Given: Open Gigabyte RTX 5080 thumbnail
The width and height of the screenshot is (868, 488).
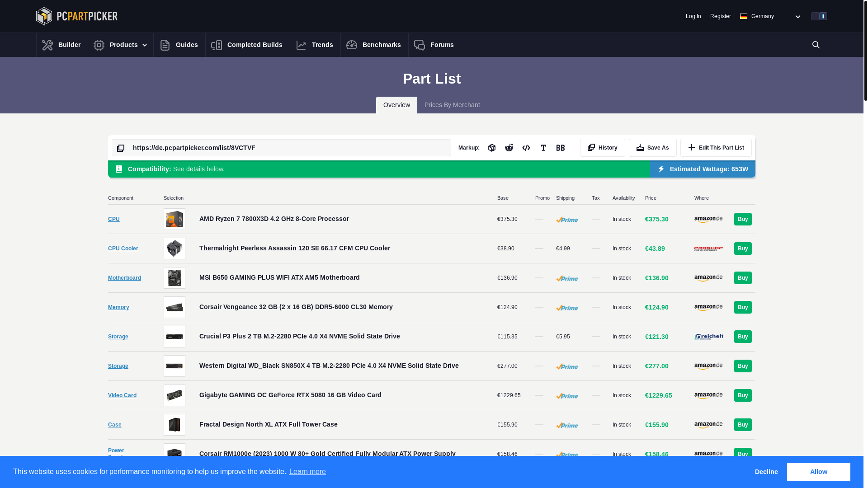Looking at the screenshot, I should [175, 395].
